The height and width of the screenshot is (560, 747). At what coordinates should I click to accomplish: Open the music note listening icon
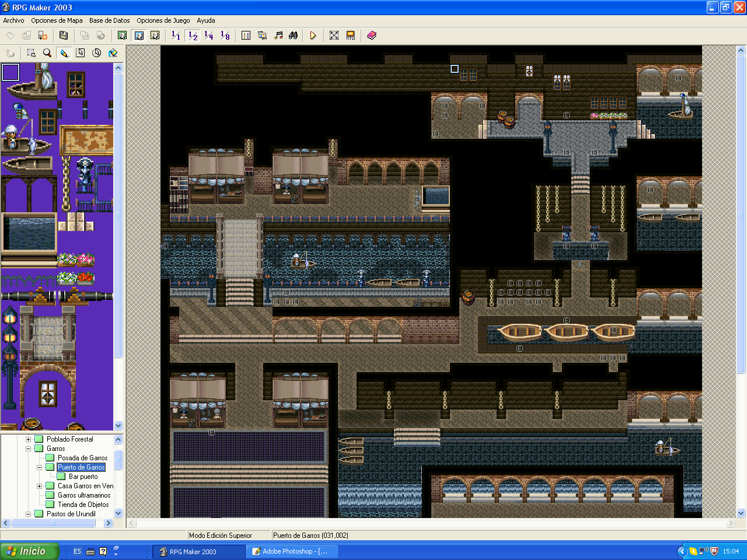tap(278, 36)
